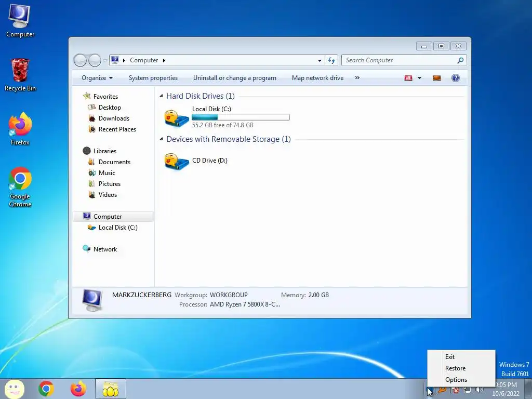Click the search magnifier icon
The height and width of the screenshot is (399, 532).
pos(460,60)
